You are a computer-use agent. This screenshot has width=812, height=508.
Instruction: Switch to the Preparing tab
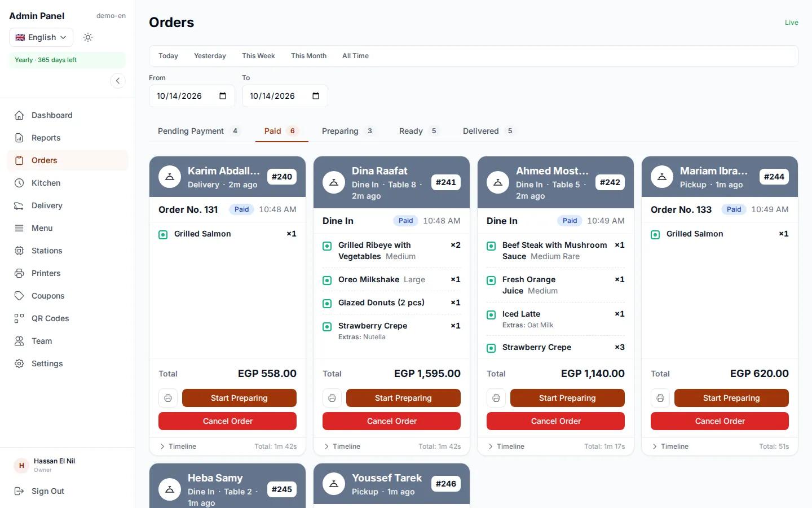pos(347,131)
